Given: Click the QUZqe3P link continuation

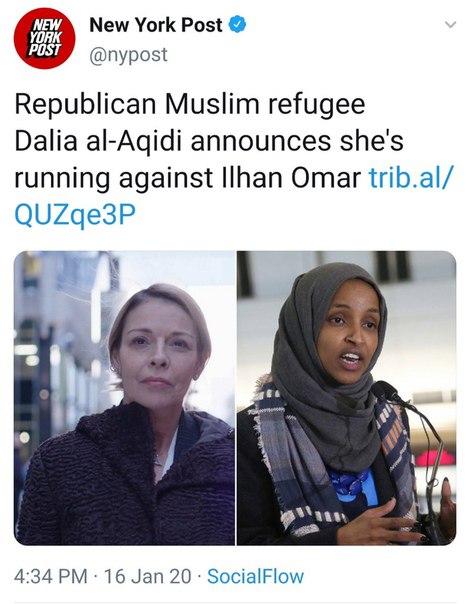Looking at the screenshot, I should (x=75, y=215).
